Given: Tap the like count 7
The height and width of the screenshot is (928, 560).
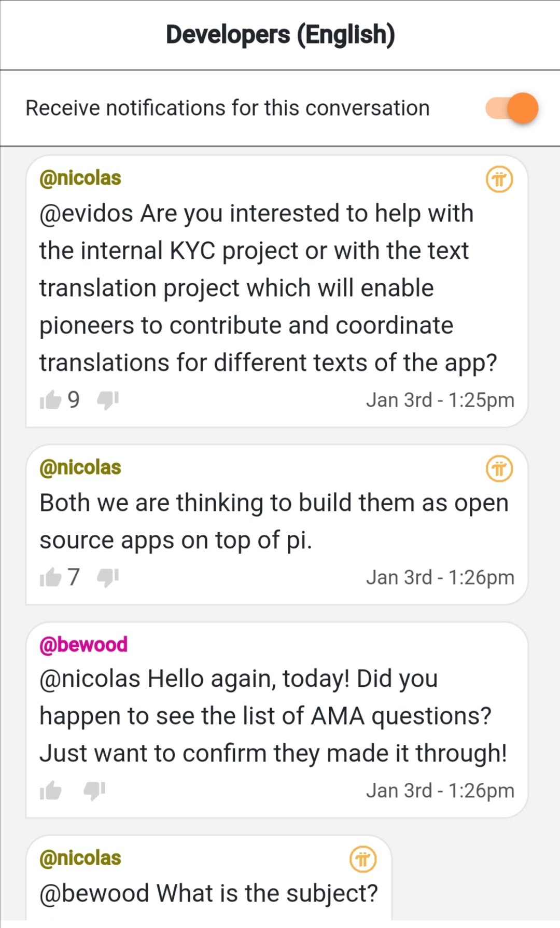Looking at the screenshot, I should pos(74,577).
